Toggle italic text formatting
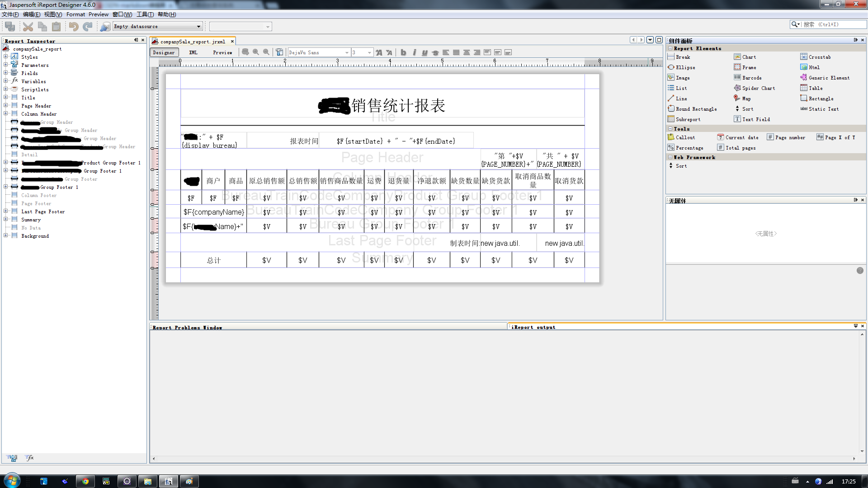Screen dimensions: 868x488 [x=414, y=52]
